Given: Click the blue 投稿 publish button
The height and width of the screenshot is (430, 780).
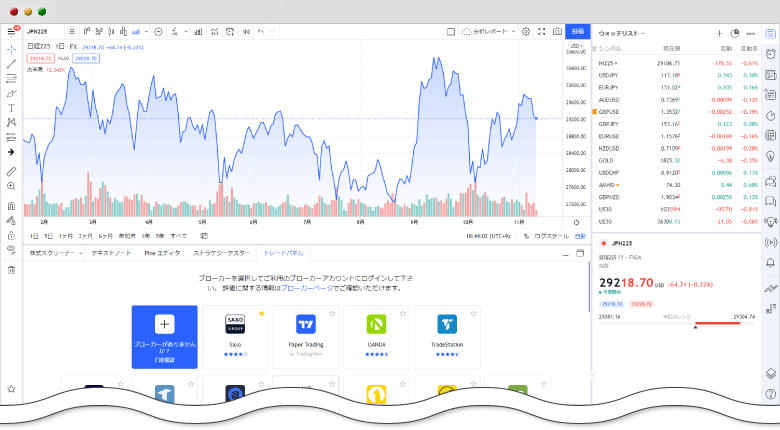Looking at the screenshot, I should point(578,31).
